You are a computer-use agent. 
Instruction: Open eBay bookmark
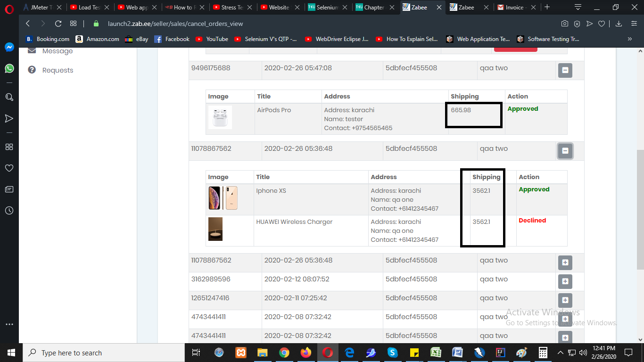click(x=137, y=39)
